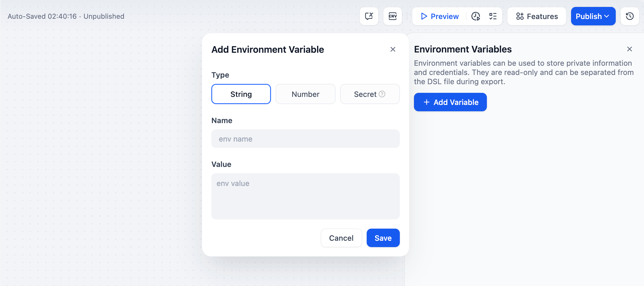Screen dimensions: 644x286
Task: Open the Features panel
Action: [537, 16]
